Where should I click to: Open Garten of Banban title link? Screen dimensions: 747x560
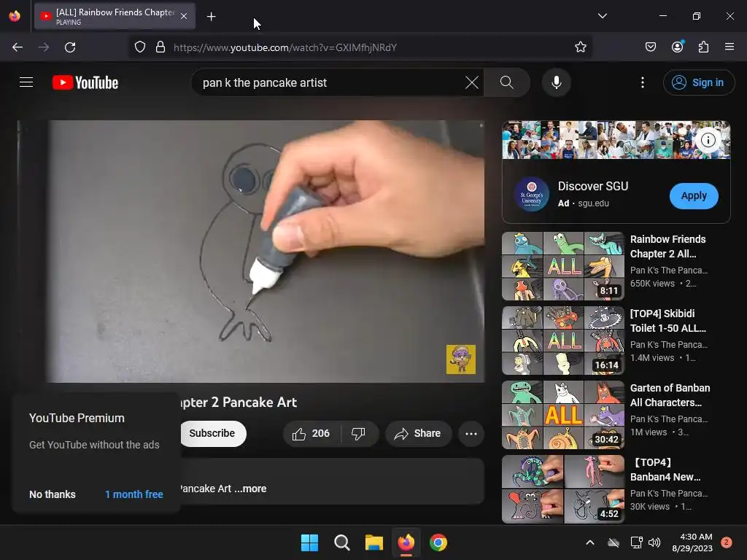click(x=670, y=395)
